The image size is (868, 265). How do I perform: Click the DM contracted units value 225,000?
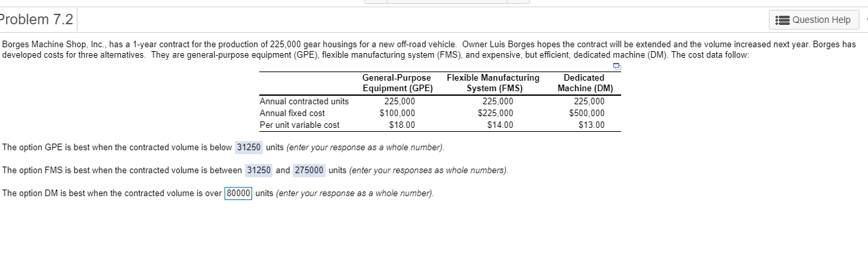[x=590, y=101]
